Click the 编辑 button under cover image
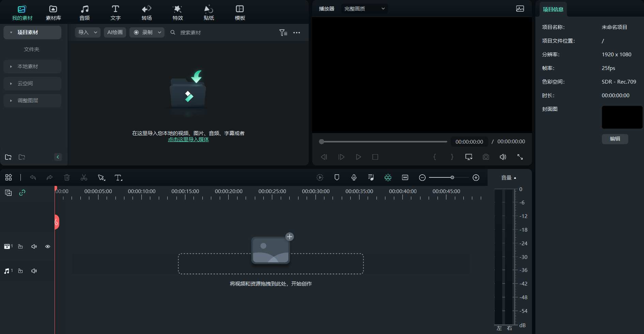 coord(615,139)
